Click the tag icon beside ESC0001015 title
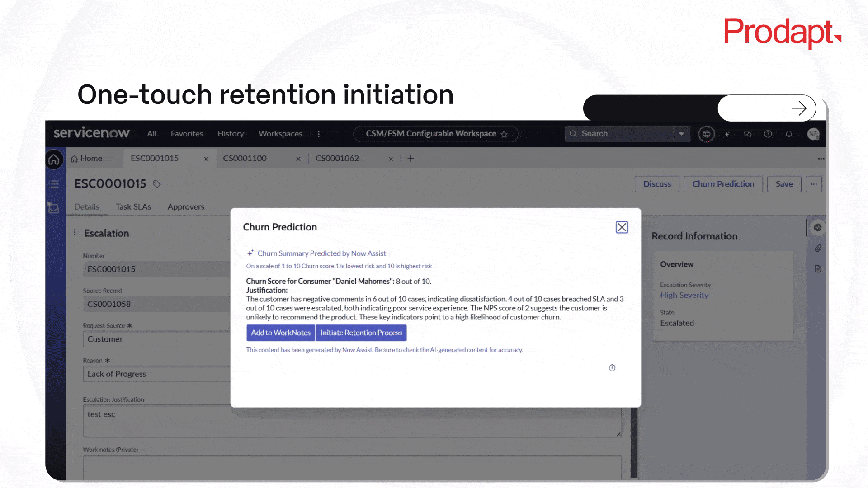 (156, 184)
